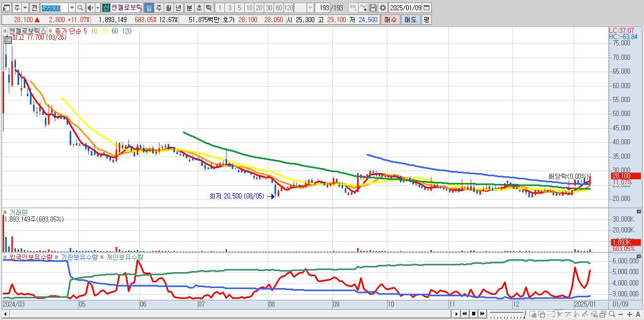Open the 주 market-type dropdown

click(25, 8)
